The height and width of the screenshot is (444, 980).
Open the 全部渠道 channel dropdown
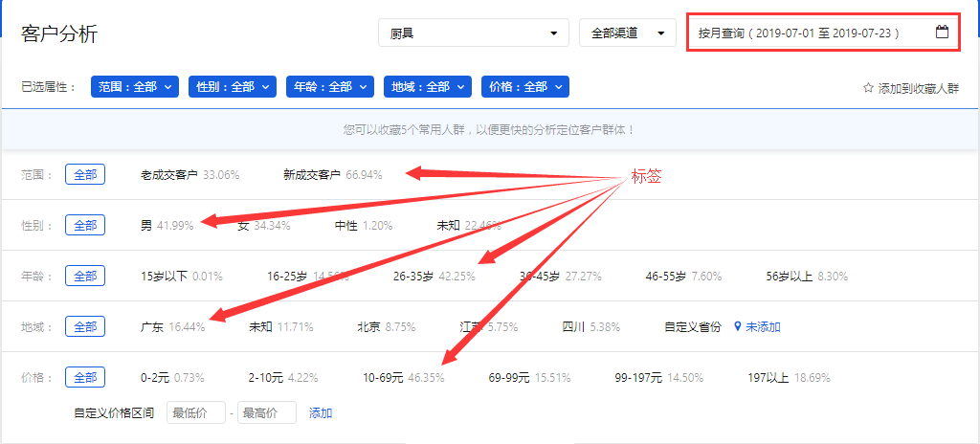click(628, 33)
